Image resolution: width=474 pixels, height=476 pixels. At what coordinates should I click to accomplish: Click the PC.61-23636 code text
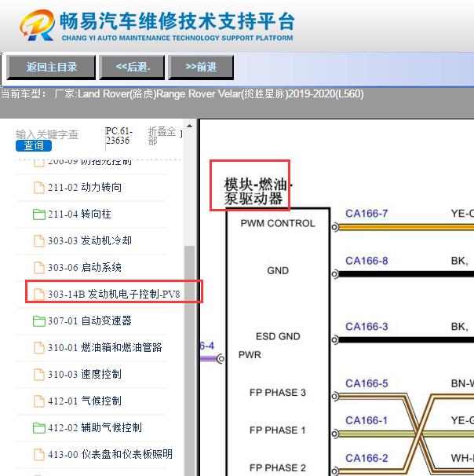[118, 136]
